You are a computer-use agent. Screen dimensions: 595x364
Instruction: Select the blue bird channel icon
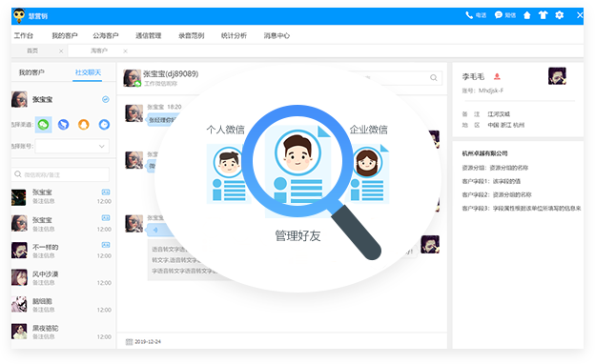coord(63,125)
